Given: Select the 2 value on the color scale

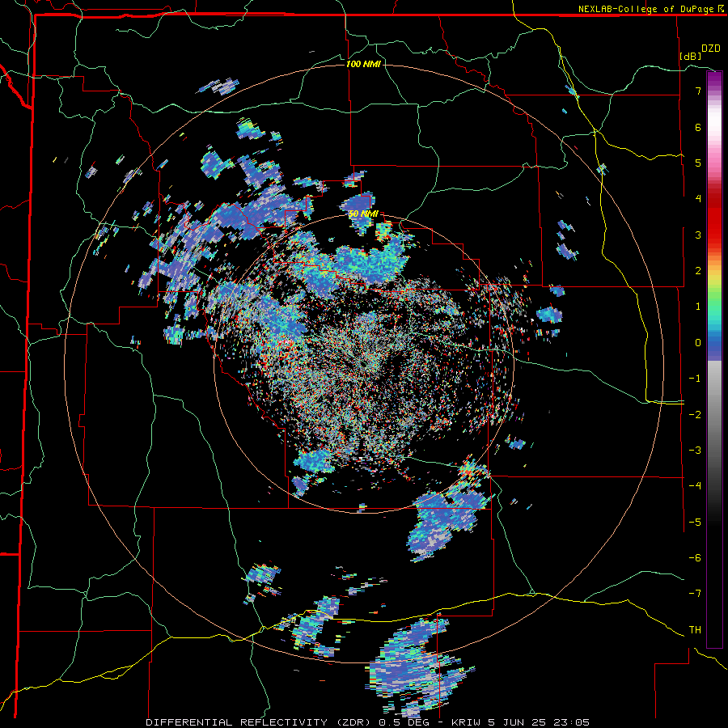Looking at the screenshot, I should click(698, 271).
